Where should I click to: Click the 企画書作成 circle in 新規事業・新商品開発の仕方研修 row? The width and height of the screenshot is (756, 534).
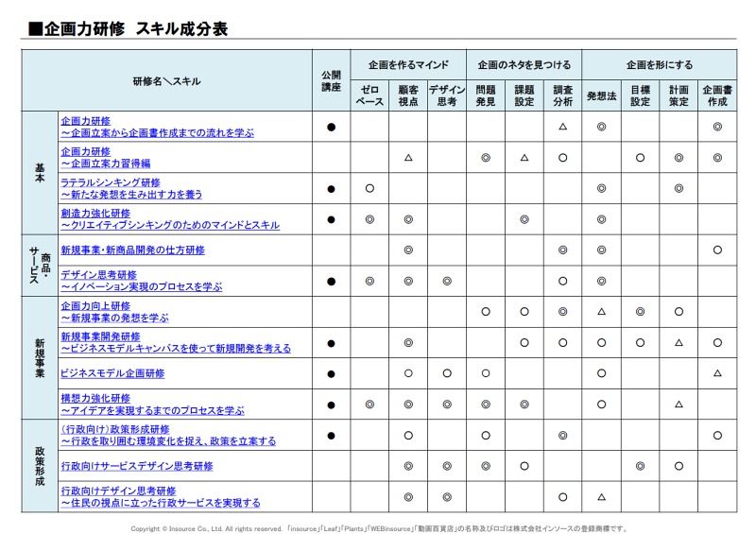(x=717, y=250)
